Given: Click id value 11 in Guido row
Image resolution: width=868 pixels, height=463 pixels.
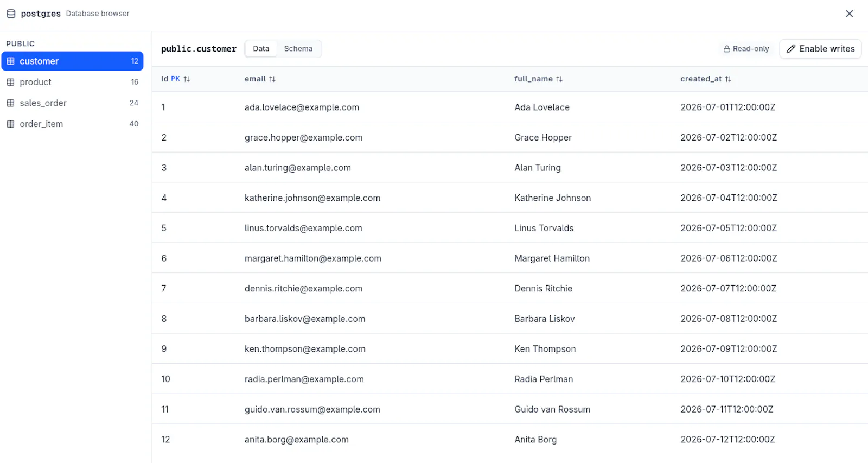Looking at the screenshot, I should pos(165,410).
